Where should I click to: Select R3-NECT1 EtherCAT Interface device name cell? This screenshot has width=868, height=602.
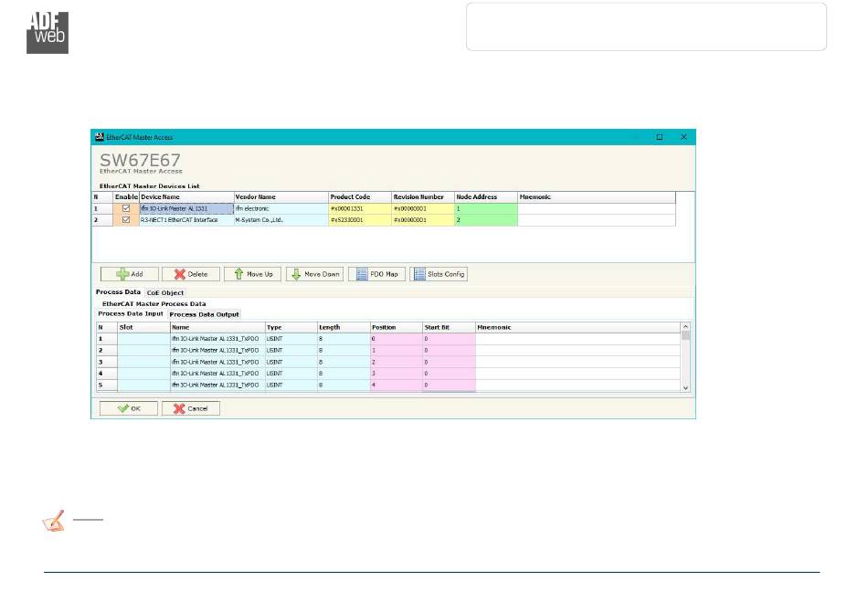click(x=186, y=219)
